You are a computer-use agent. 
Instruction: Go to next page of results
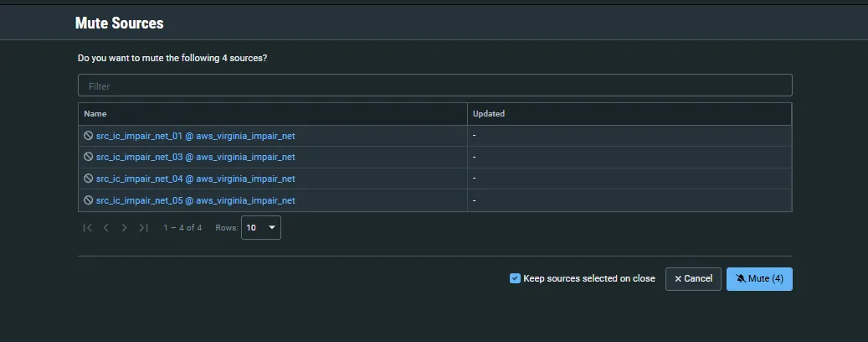tap(125, 228)
